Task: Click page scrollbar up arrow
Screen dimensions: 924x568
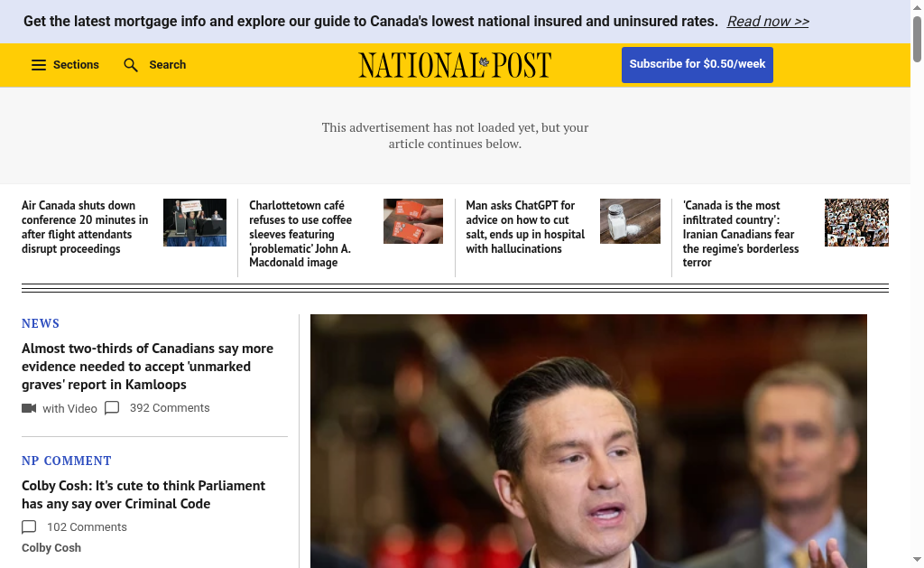Action: point(917,6)
